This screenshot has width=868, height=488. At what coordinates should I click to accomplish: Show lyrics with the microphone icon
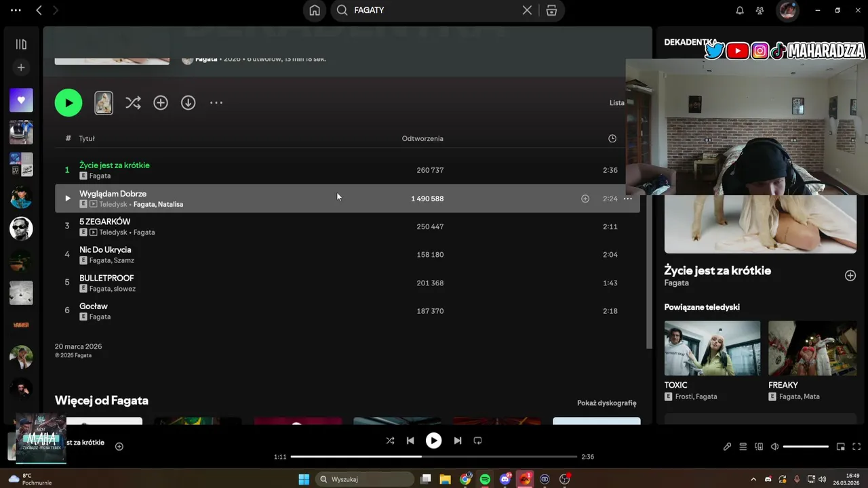click(x=727, y=447)
